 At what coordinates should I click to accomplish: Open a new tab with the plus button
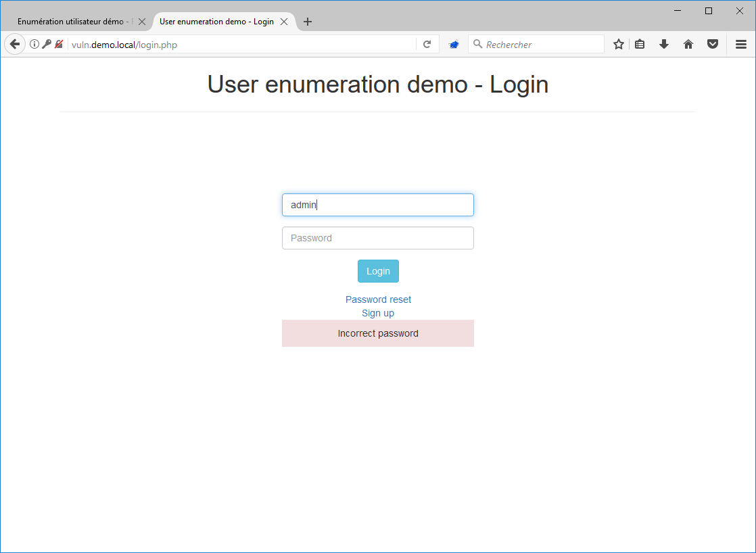tap(308, 21)
